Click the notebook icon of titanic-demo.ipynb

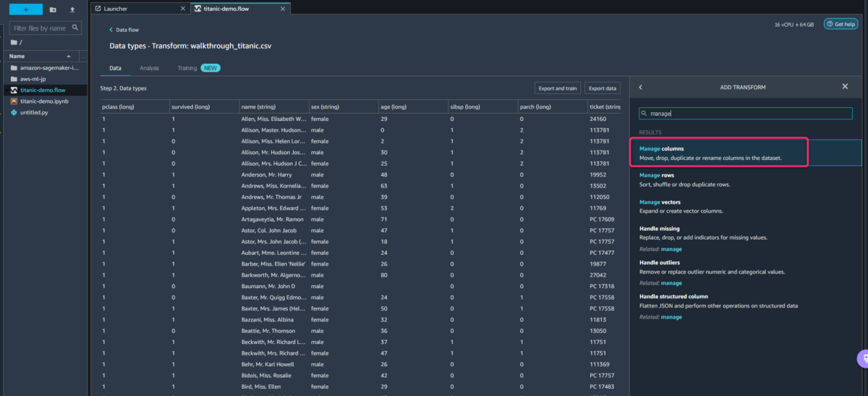(x=14, y=101)
